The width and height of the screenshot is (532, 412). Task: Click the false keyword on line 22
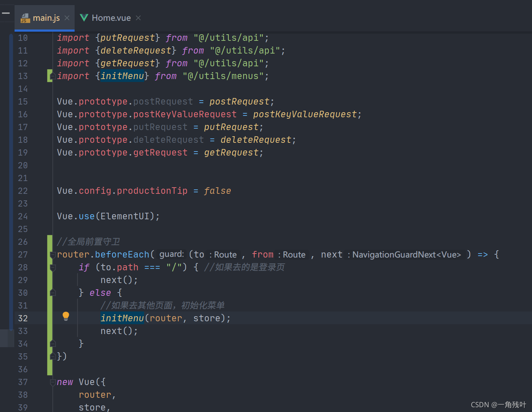click(x=218, y=191)
